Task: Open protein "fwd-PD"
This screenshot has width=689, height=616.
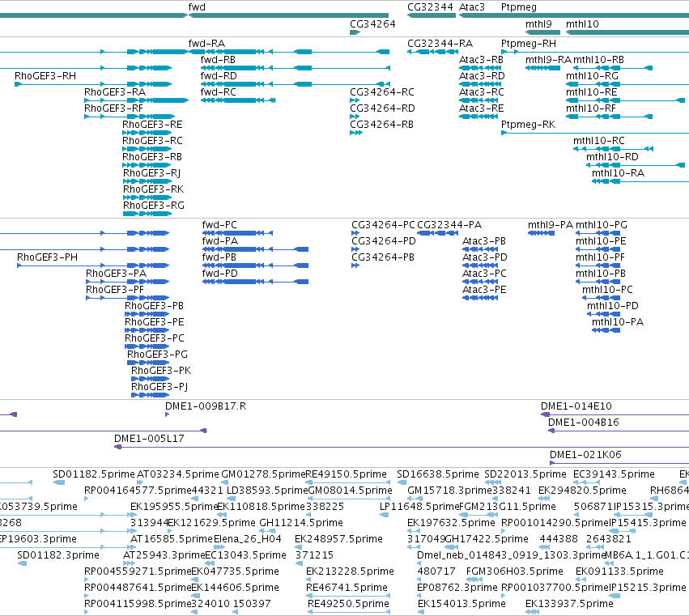Action: [x=219, y=274]
